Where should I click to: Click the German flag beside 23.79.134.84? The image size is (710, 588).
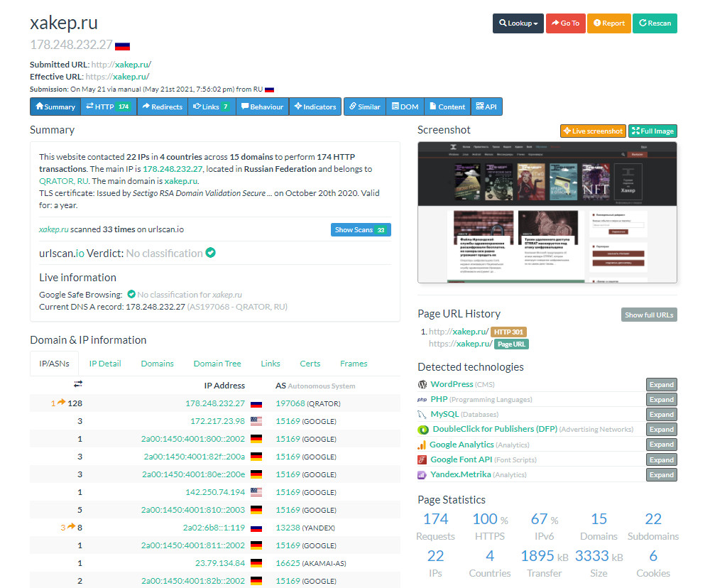pyautogui.click(x=256, y=563)
